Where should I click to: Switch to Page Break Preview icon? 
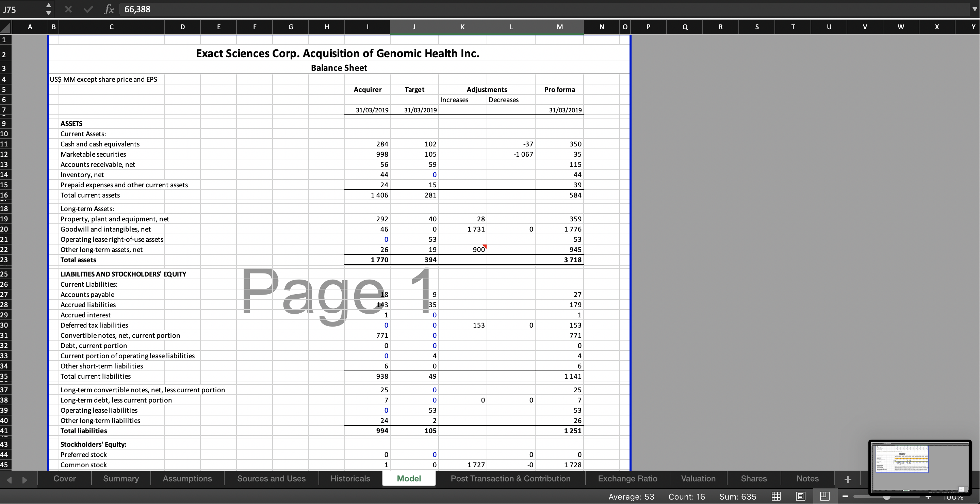pos(824,497)
